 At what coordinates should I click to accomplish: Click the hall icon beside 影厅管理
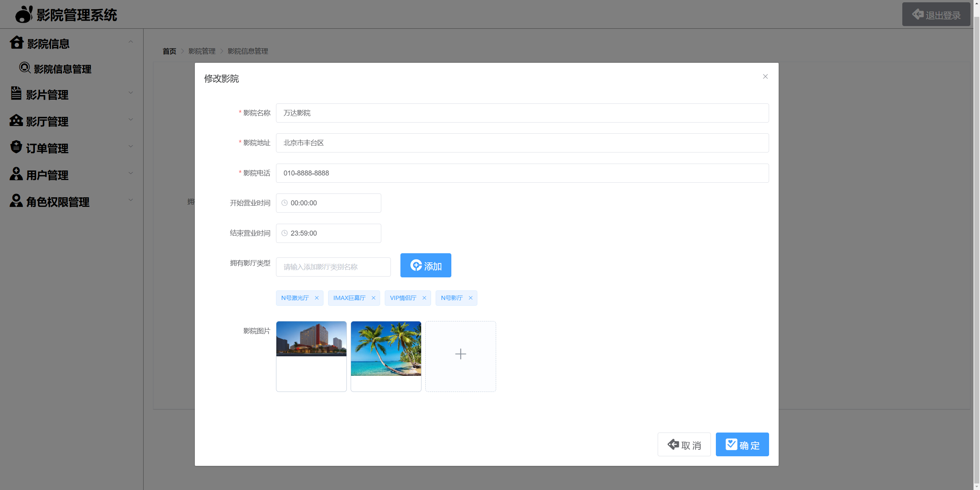pos(16,120)
